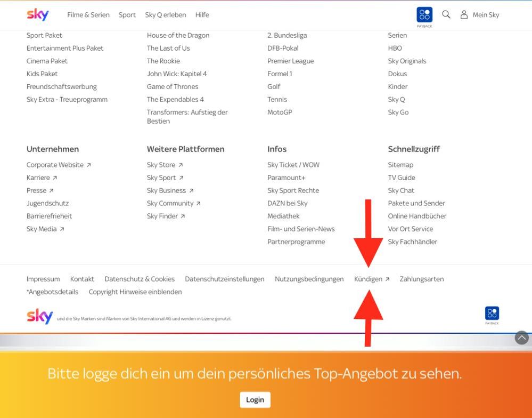
Task: Click the Sky logo in the header
Action: tap(38, 14)
